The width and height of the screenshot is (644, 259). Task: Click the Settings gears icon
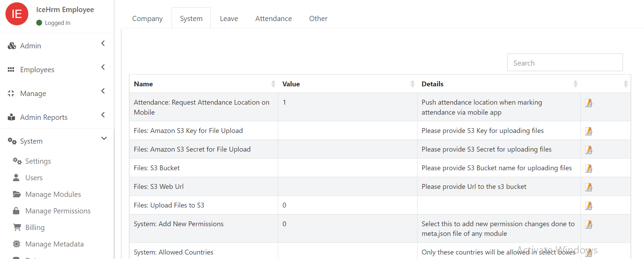[17, 161]
